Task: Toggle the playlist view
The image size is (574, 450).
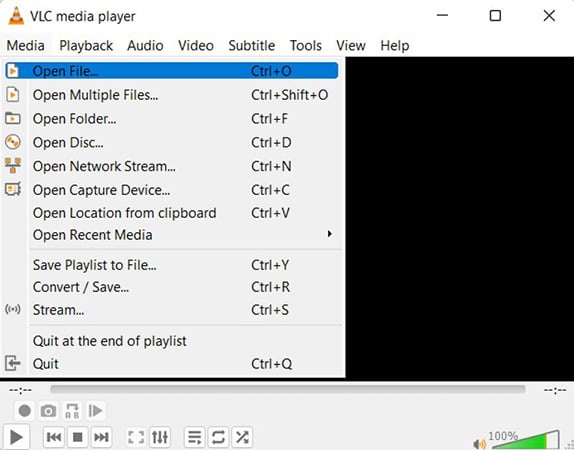Action: coord(194,437)
